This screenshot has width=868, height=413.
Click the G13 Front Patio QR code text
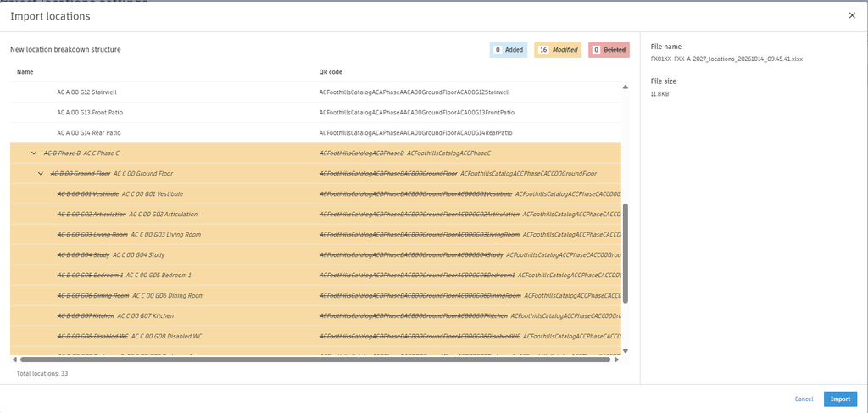[417, 113]
